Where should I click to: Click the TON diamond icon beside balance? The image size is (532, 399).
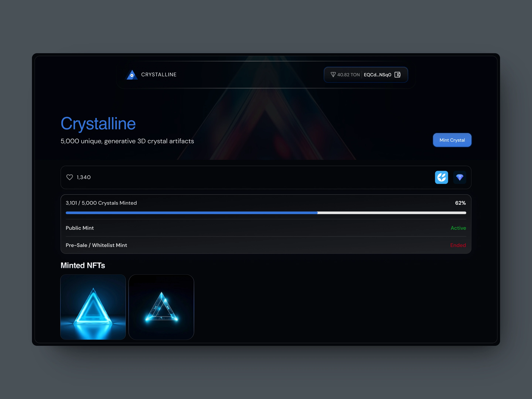point(333,75)
